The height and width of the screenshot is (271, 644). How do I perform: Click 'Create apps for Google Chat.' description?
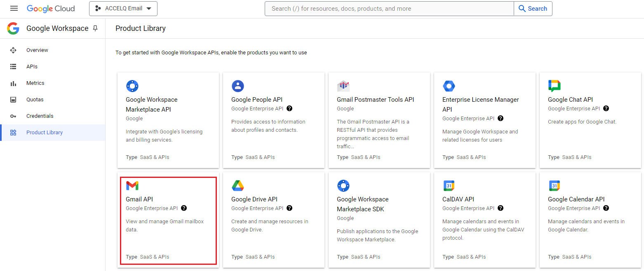click(582, 122)
